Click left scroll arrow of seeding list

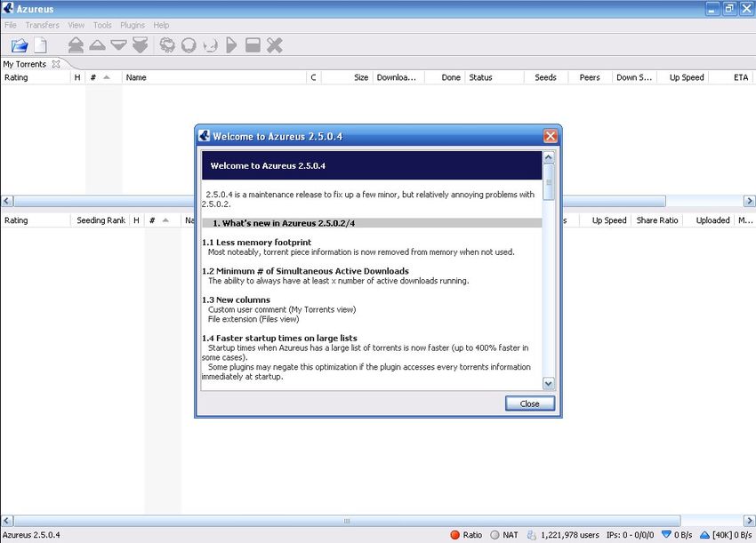point(7,521)
